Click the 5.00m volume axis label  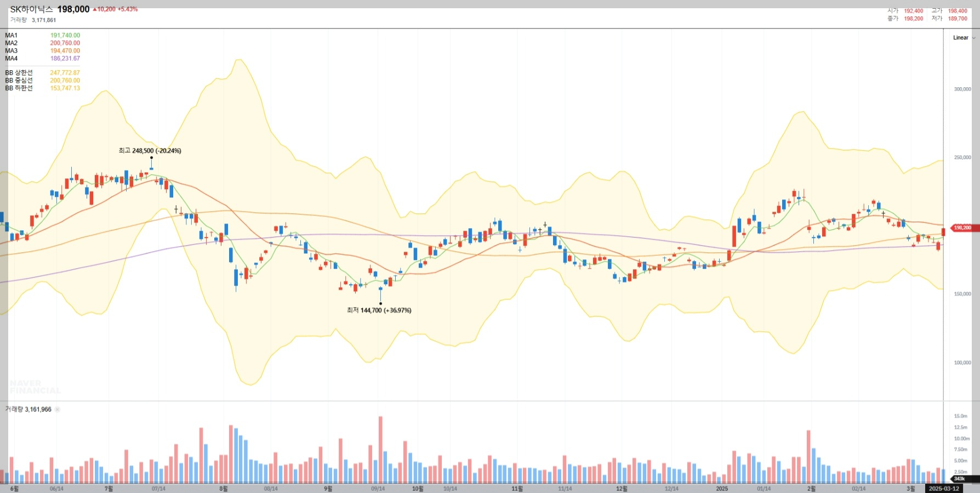pyautogui.click(x=961, y=461)
